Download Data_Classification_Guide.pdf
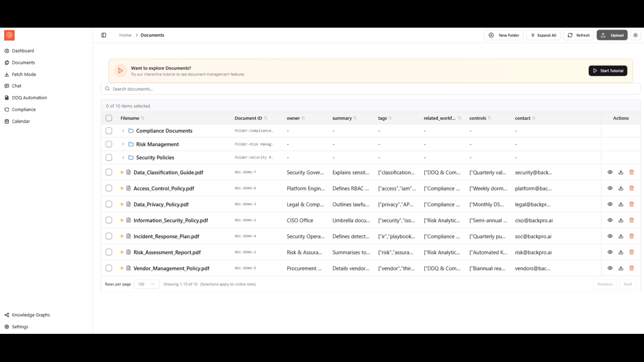The height and width of the screenshot is (362, 644). point(621,172)
